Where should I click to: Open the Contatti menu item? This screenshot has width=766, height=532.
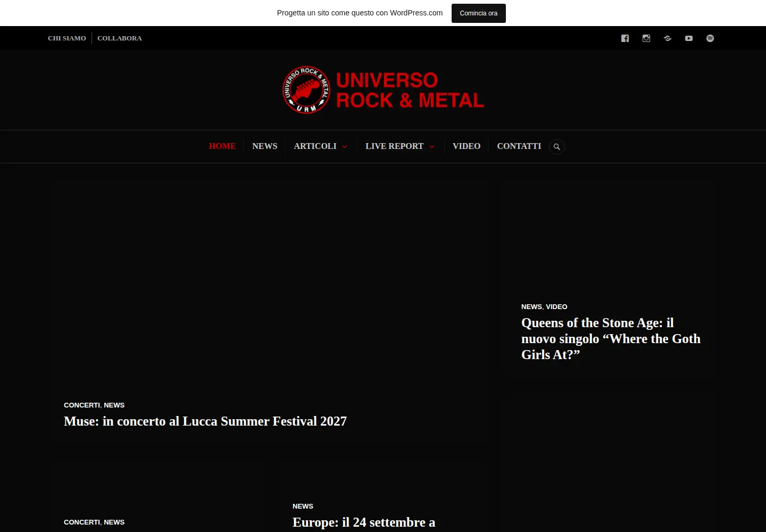(519, 146)
